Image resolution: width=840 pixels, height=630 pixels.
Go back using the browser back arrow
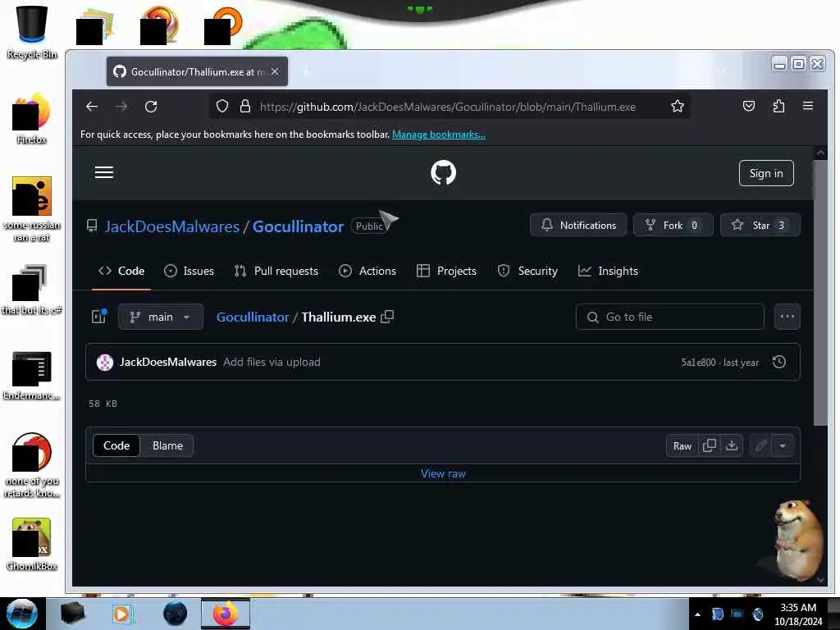pos(92,107)
